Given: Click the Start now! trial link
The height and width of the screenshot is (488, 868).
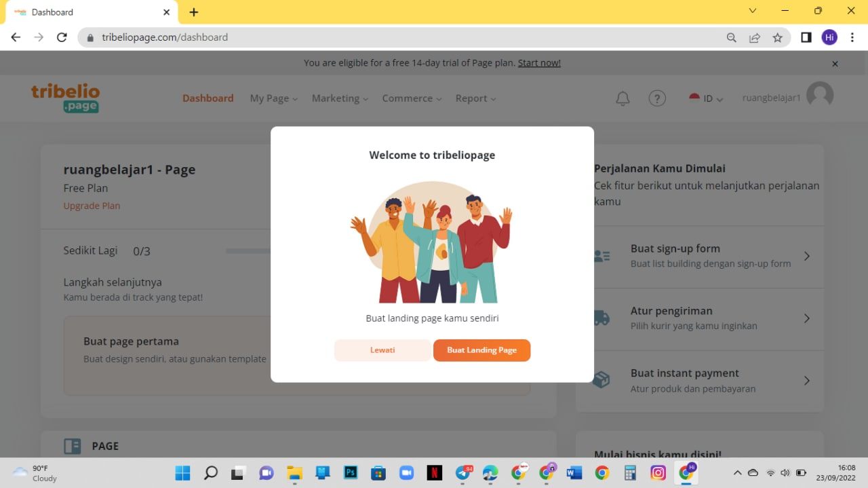Looking at the screenshot, I should click(x=539, y=63).
